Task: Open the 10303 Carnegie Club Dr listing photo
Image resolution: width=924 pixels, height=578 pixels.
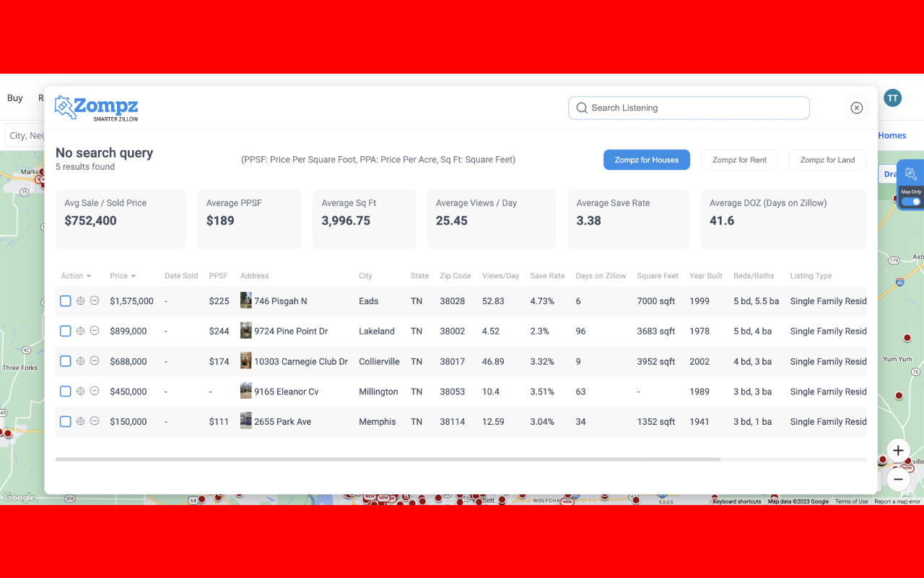Action: point(246,361)
